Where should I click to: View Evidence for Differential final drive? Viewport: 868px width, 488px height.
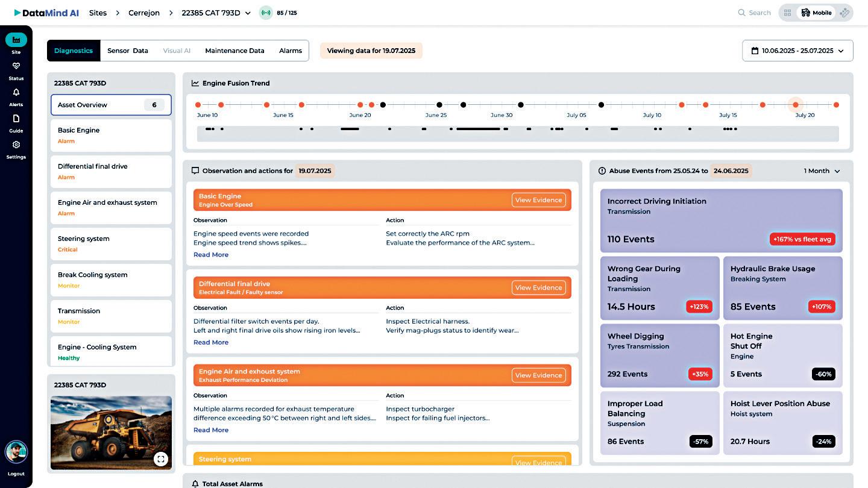tap(539, 287)
